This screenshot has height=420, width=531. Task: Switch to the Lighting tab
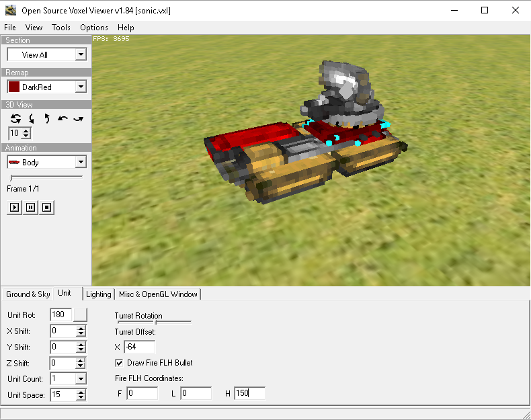pyautogui.click(x=99, y=294)
